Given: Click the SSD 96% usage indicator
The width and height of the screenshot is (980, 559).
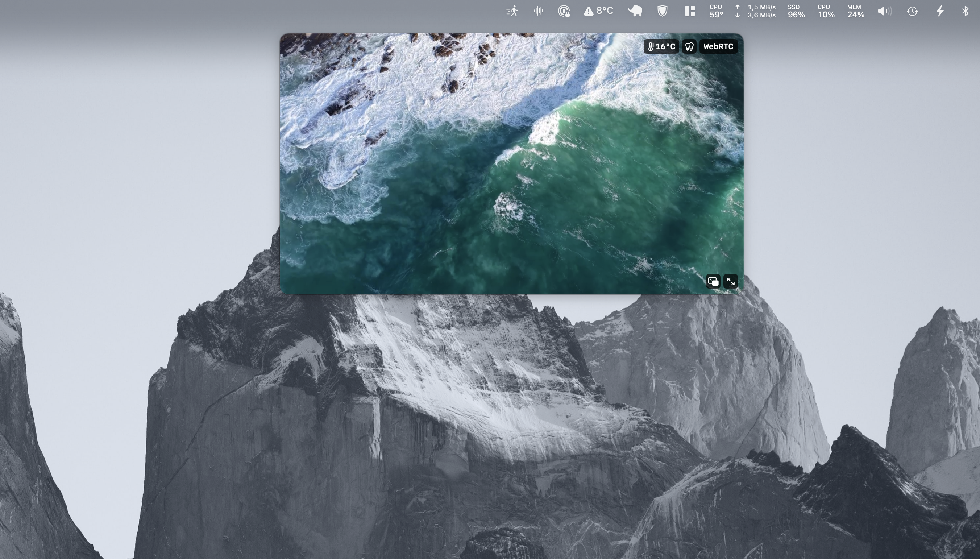Looking at the screenshot, I should 796,11.
